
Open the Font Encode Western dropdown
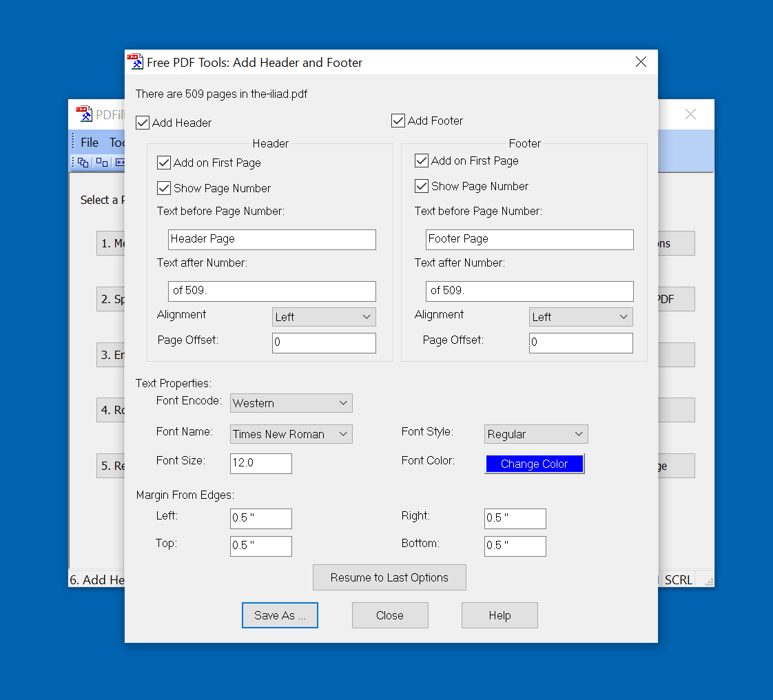(x=291, y=403)
